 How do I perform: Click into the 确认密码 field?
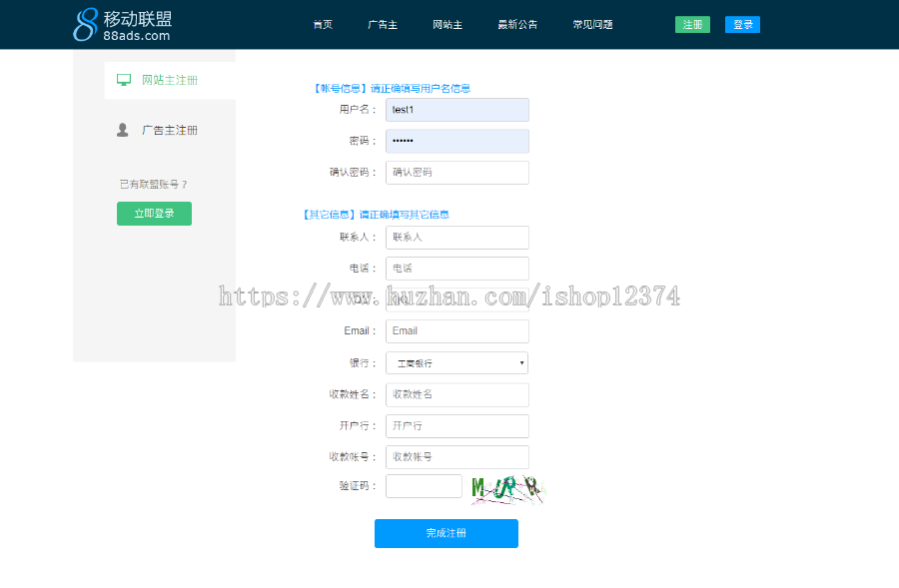pos(456,173)
